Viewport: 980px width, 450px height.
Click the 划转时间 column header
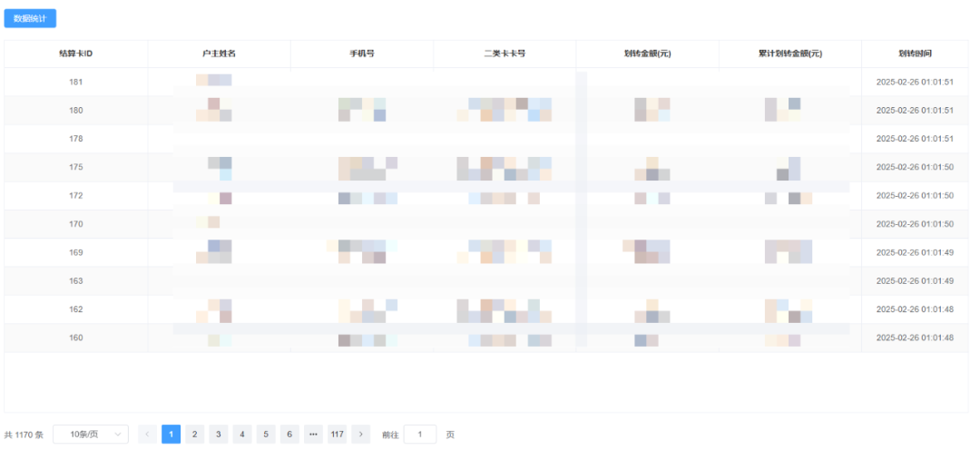coord(915,54)
